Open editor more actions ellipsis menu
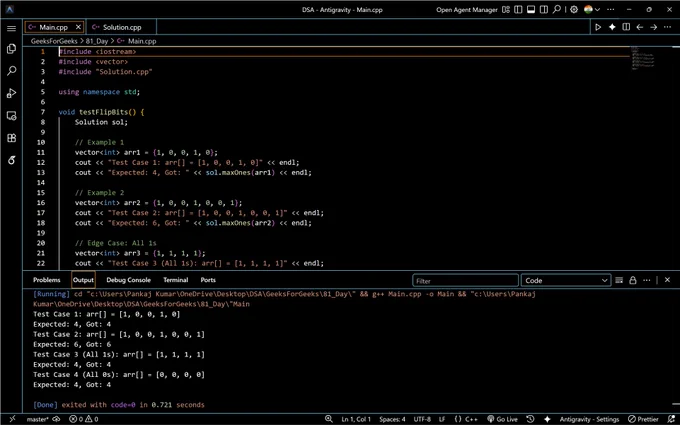 coord(667,27)
